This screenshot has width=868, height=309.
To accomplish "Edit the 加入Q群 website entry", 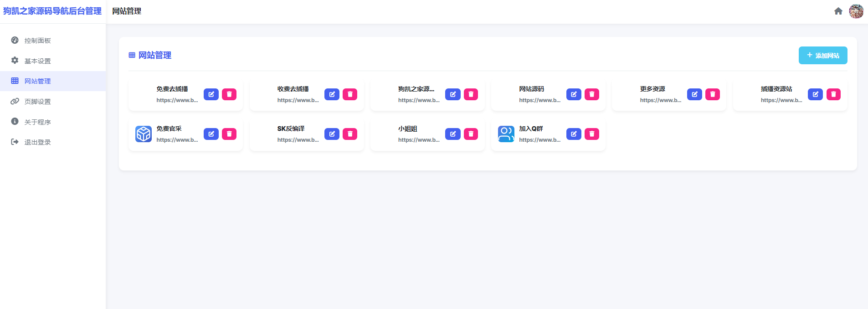I will tap(574, 134).
